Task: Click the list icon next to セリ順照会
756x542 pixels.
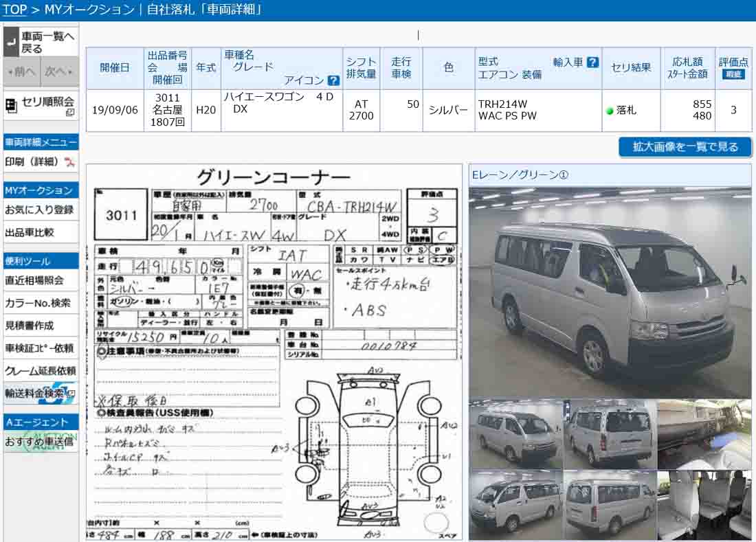Action: click(11, 105)
